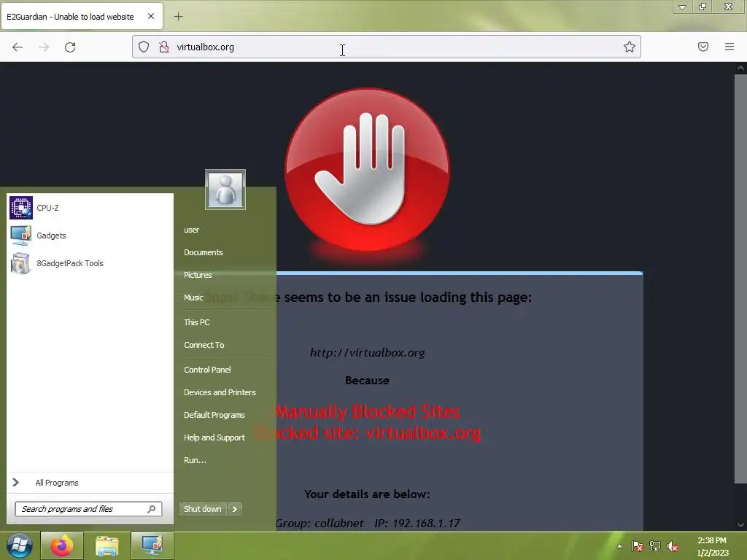Open 8GadgetPack Tools
Viewport: 747px width, 560px height.
90,262
